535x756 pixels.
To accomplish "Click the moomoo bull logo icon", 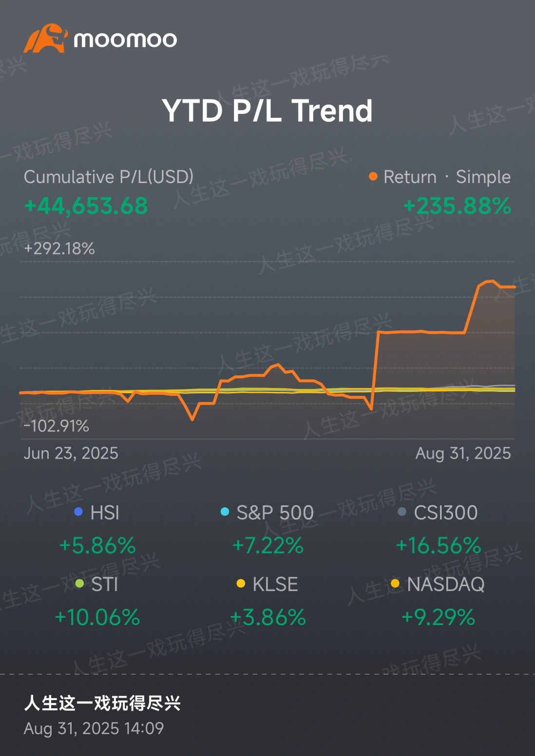I will pos(45,38).
